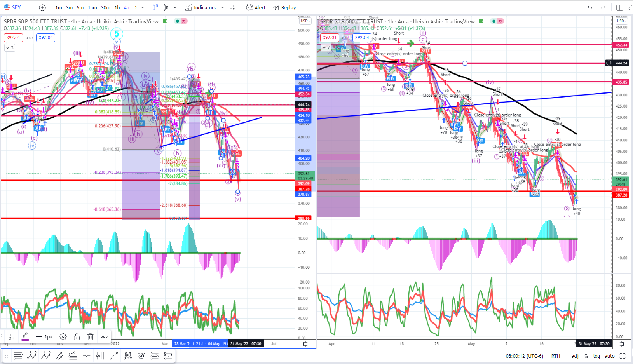Click the undo arrow

pos(590,8)
